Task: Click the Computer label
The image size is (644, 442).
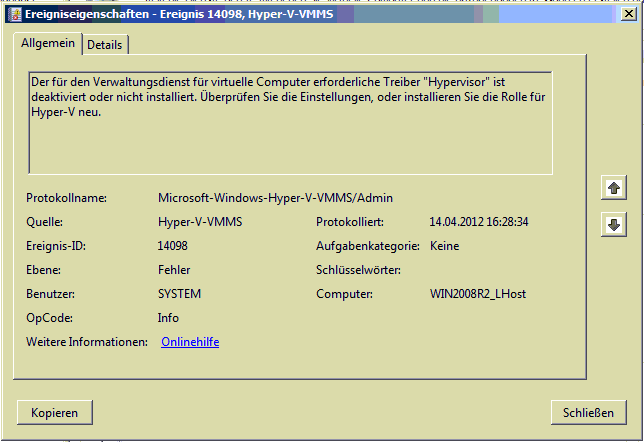Action: 345,294
